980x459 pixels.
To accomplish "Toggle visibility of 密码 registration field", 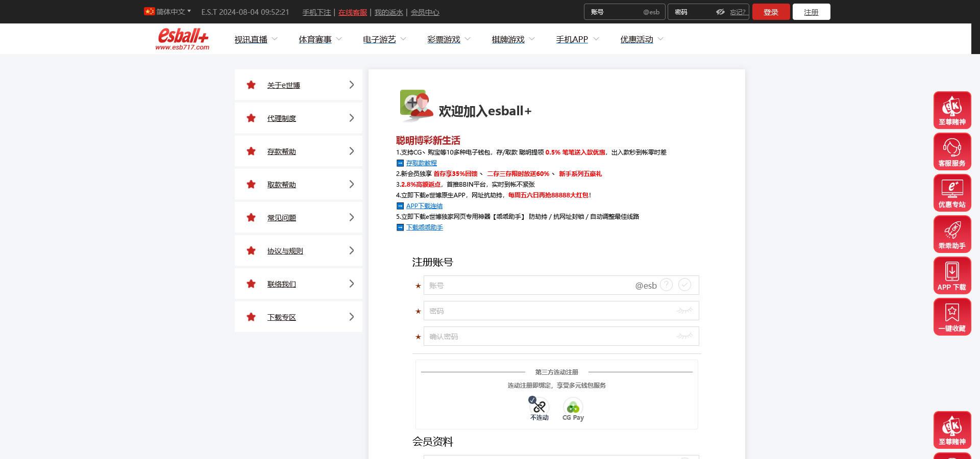I will click(x=684, y=311).
